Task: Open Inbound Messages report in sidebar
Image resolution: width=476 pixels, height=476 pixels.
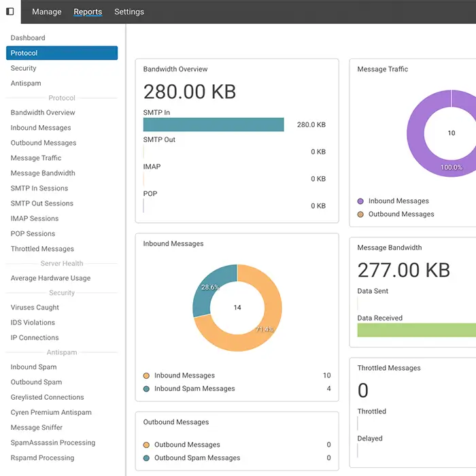Action: (x=41, y=128)
